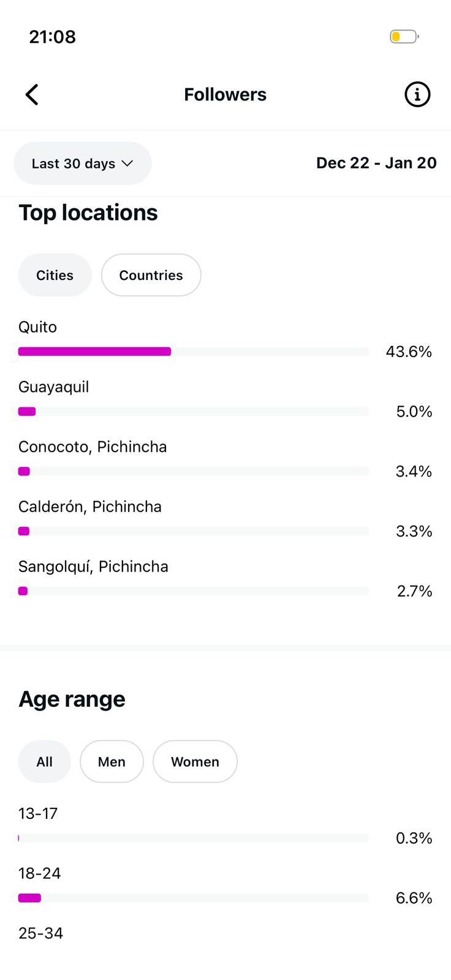Tap the 21:08 status bar clock

click(x=53, y=37)
